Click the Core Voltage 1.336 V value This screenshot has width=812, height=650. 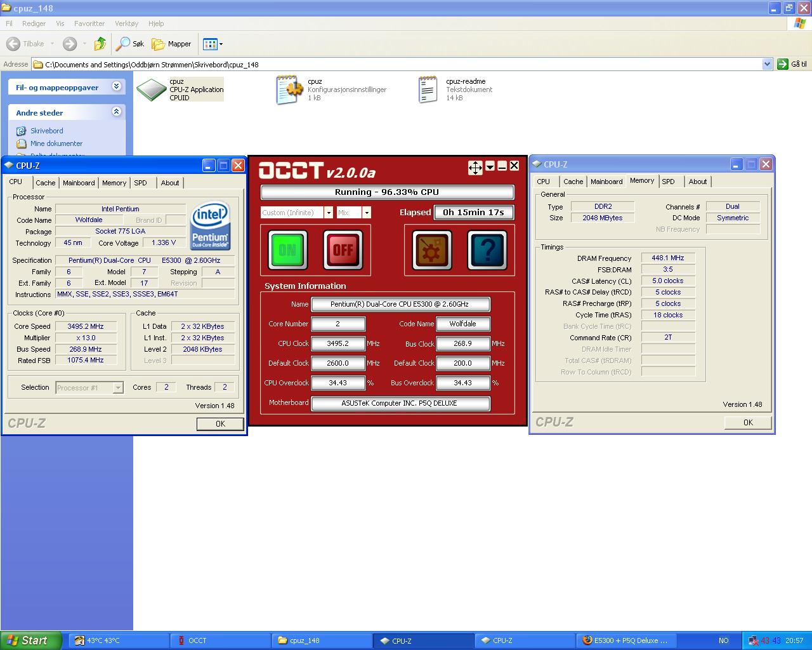coord(164,242)
